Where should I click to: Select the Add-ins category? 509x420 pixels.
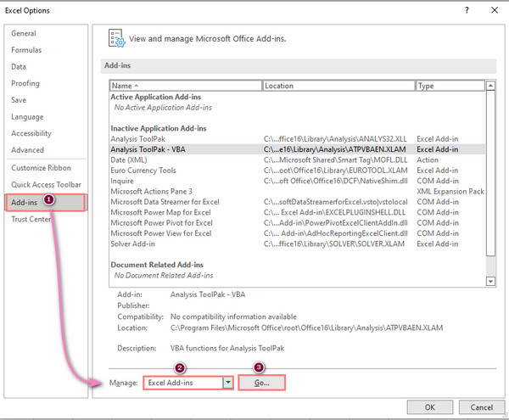46,203
